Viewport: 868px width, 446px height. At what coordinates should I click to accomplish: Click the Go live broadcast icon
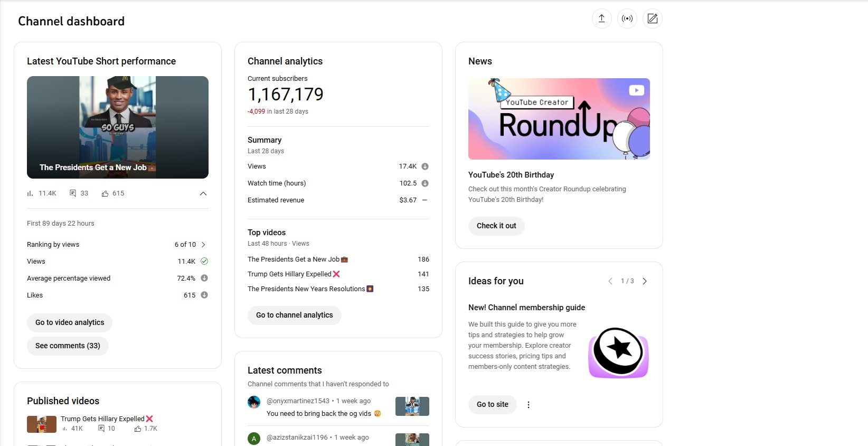627,18
